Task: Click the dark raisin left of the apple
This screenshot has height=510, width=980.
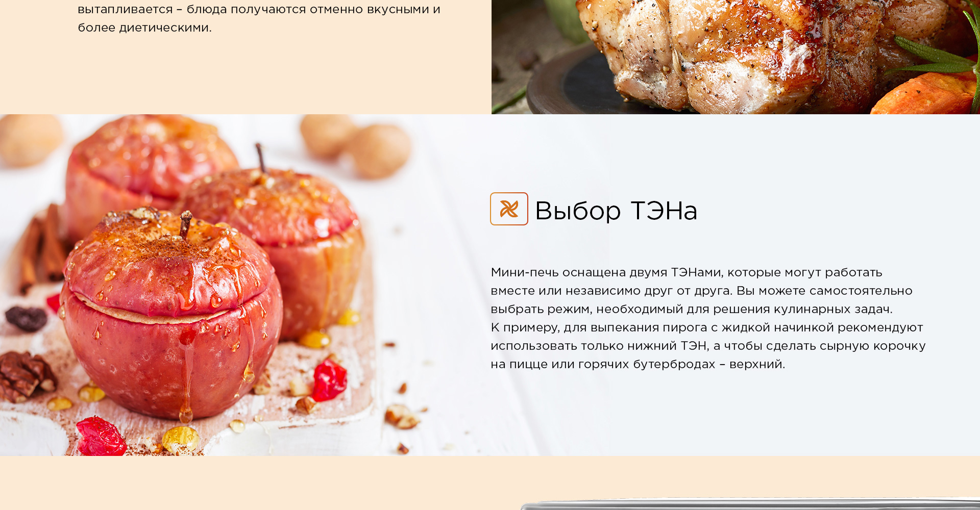Action: [x=26, y=318]
